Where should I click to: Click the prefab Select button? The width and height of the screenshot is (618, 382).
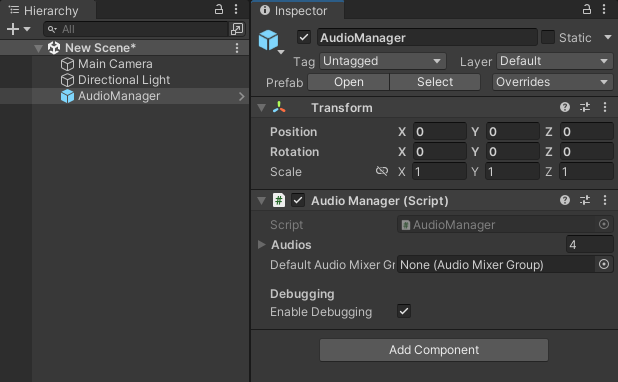435,82
